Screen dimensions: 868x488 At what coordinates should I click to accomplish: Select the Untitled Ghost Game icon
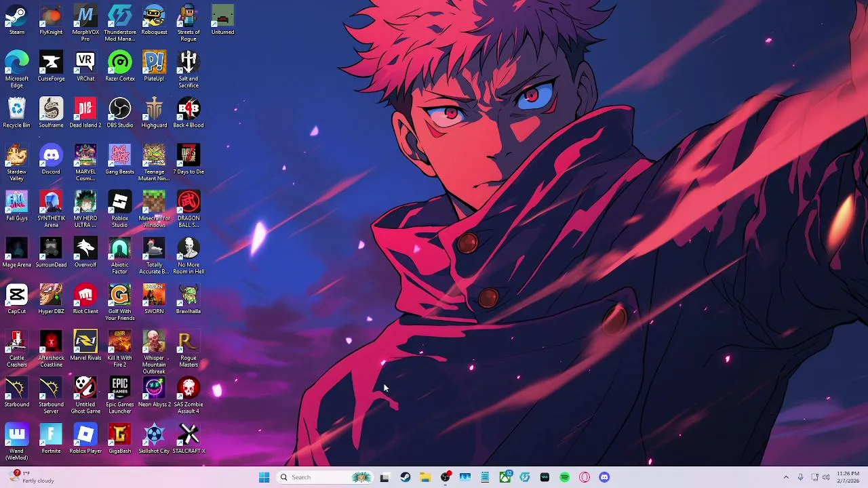[x=85, y=395]
